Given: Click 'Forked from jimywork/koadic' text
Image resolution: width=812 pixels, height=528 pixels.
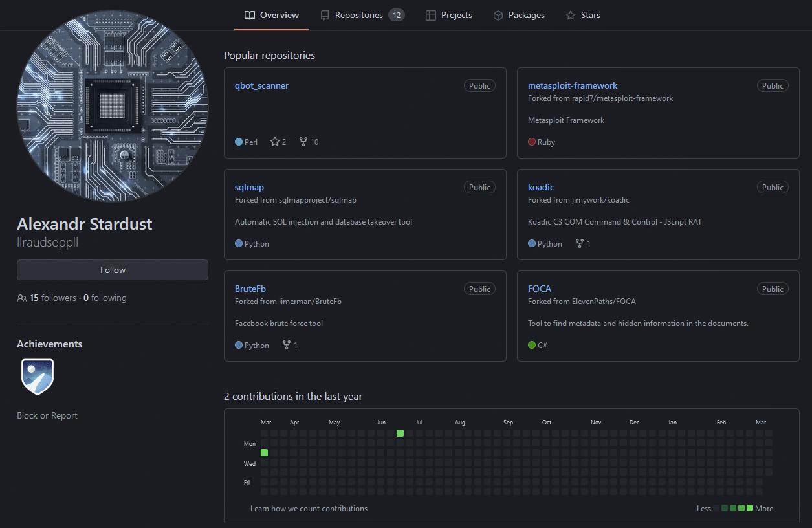Looking at the screenshot, I should coord(578,200).
